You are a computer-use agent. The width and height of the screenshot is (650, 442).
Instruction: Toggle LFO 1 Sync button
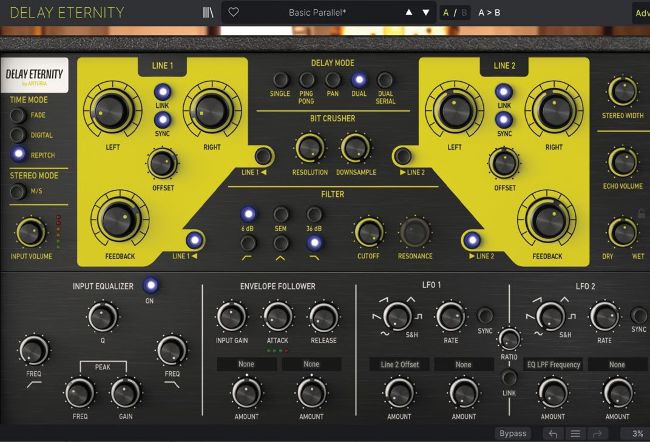point(485,315)
